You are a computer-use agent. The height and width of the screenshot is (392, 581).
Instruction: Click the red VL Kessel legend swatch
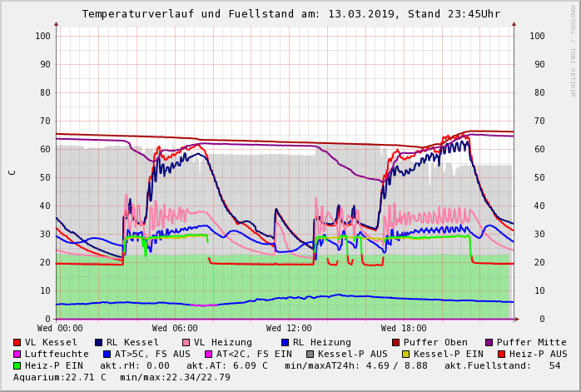[x=17, y=342]
